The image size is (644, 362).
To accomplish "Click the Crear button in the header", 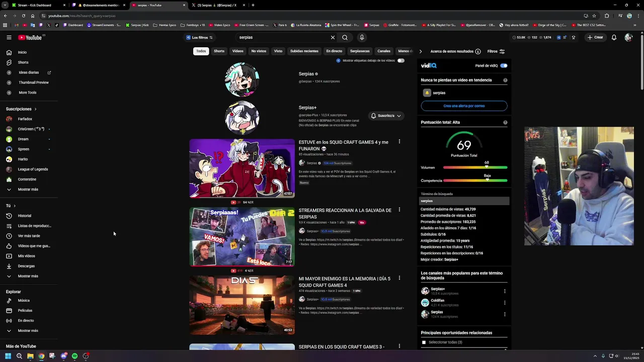I will (595, 37).
